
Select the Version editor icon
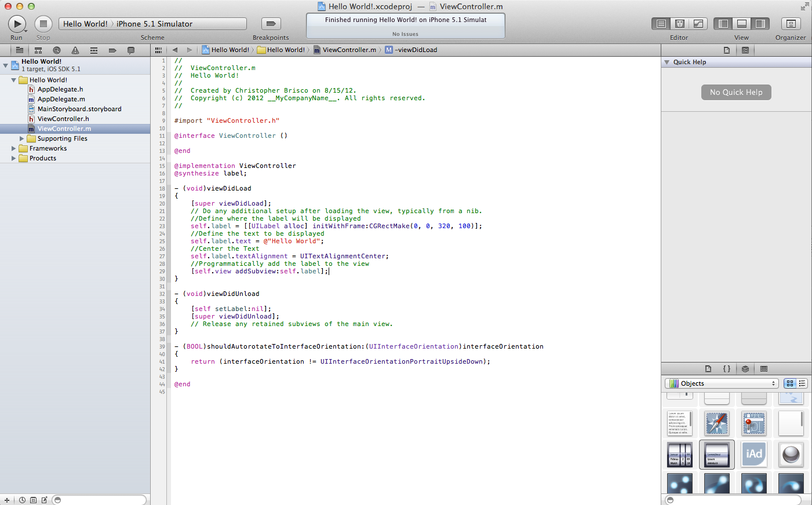[698, 24]
